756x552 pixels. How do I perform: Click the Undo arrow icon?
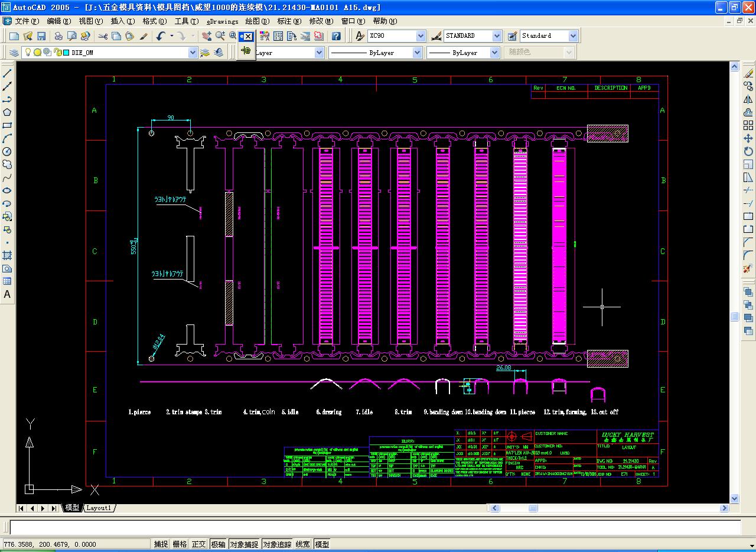click(161, 36)
